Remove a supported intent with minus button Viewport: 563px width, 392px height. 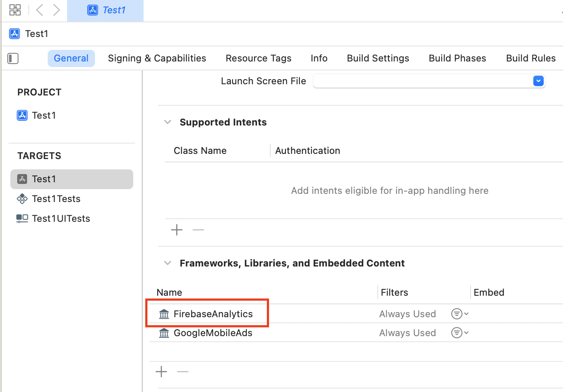click(x=198, y=230)
